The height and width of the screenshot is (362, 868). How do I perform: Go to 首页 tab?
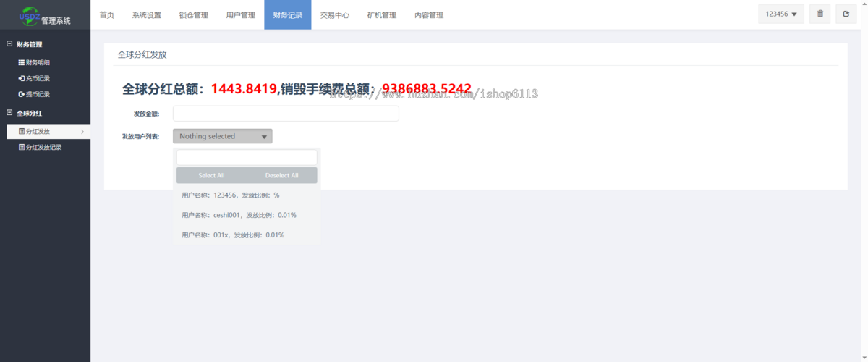click(x=106, y=14)
